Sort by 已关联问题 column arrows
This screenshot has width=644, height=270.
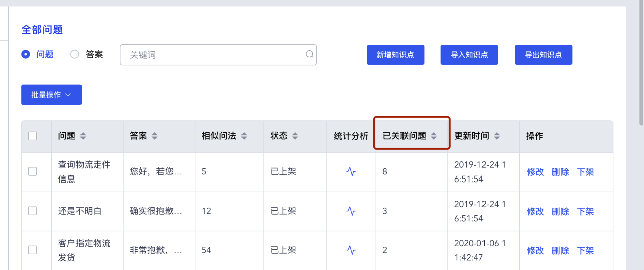(x=434, y=136)
